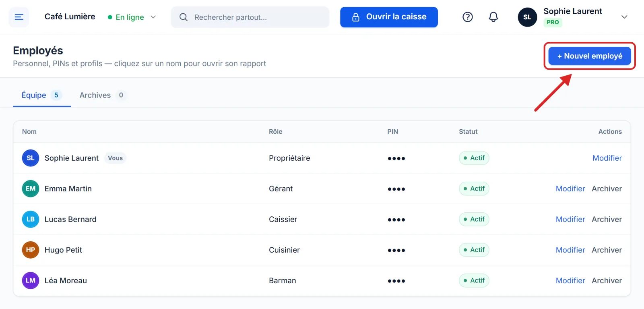Modify Léa Moreau's profile
This screenshot has width=644, height=309.
click(570, 280)
